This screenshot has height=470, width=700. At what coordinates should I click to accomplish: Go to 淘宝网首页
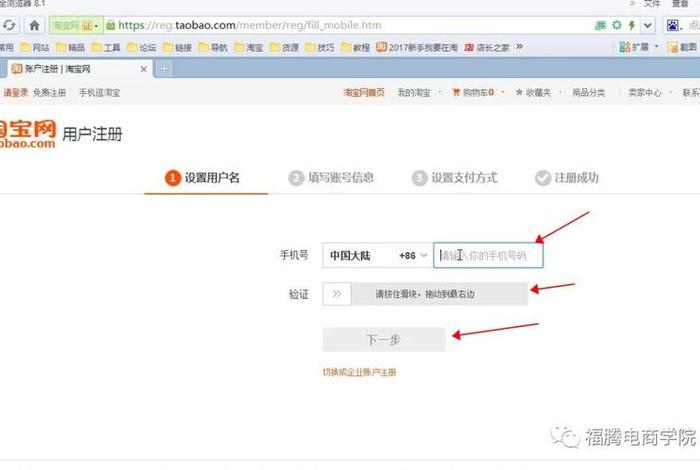(x=364, y=93)
